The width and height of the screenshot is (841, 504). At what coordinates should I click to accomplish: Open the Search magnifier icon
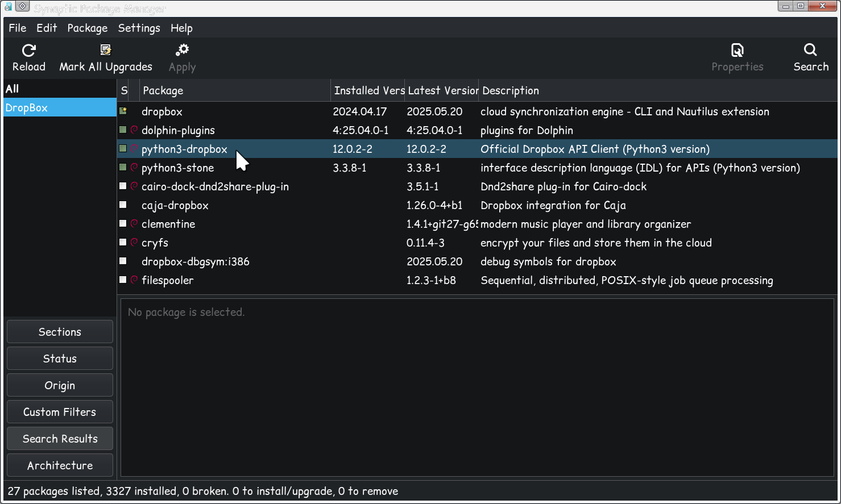coord(810,50)
